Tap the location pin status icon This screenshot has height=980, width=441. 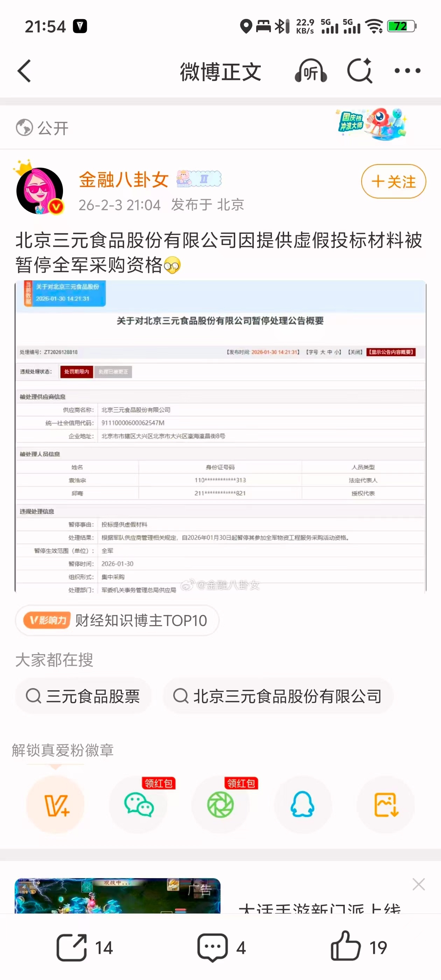(246, 26)
